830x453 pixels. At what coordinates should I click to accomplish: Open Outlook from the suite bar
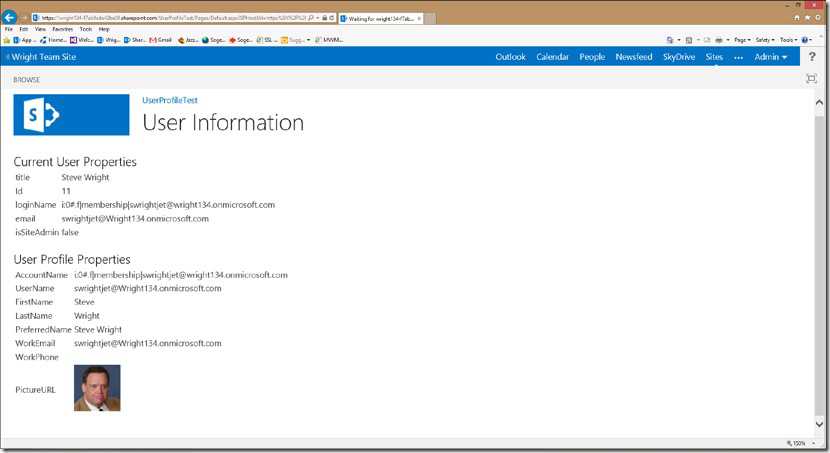(x=510, y=57)
